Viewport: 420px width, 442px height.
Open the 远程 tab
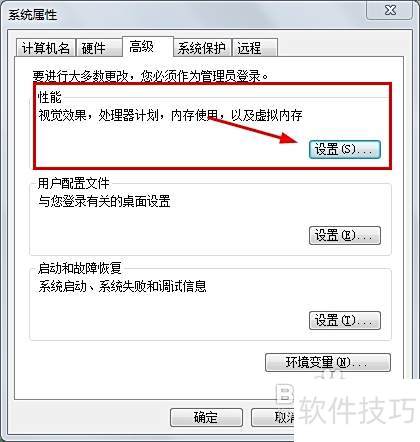(255, 49)
